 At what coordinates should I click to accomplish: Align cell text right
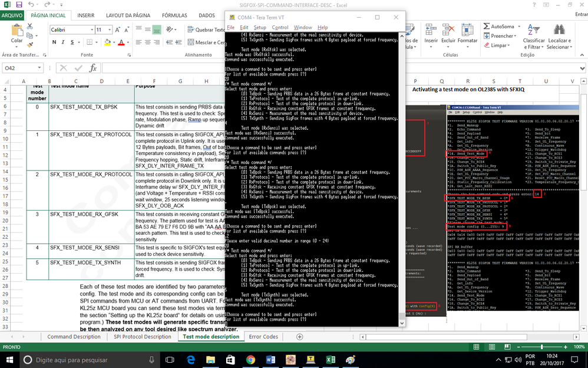point(157,42)
